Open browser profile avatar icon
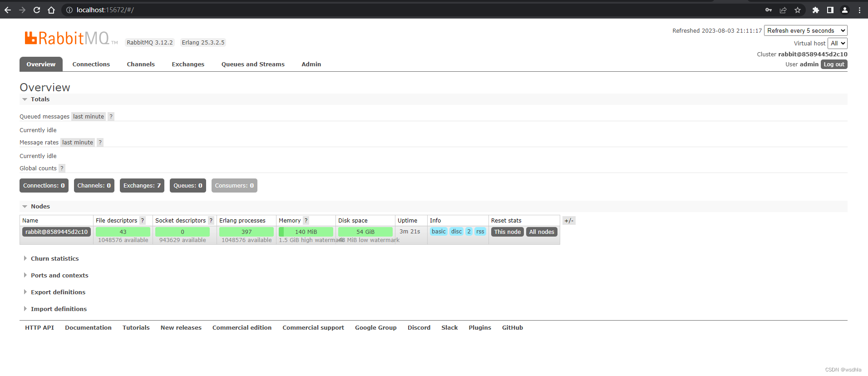Viewport: 868px width, 376px height. 845,10
